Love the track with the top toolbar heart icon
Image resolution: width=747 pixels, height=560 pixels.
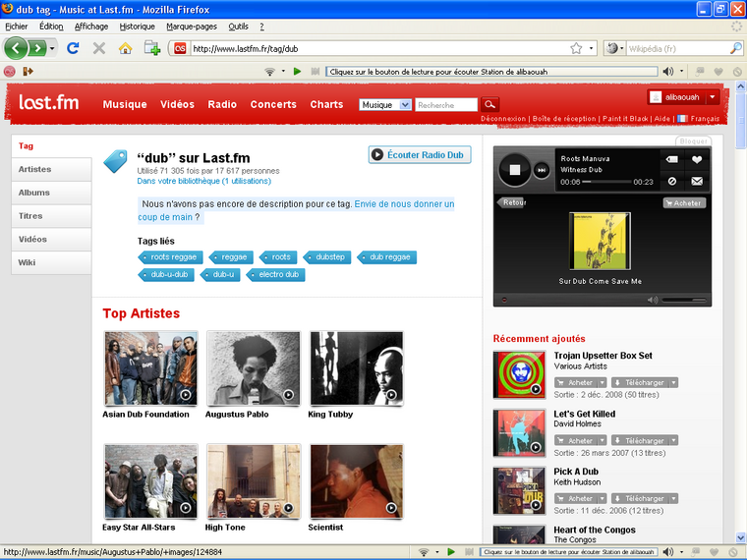(x=718, y=72)
